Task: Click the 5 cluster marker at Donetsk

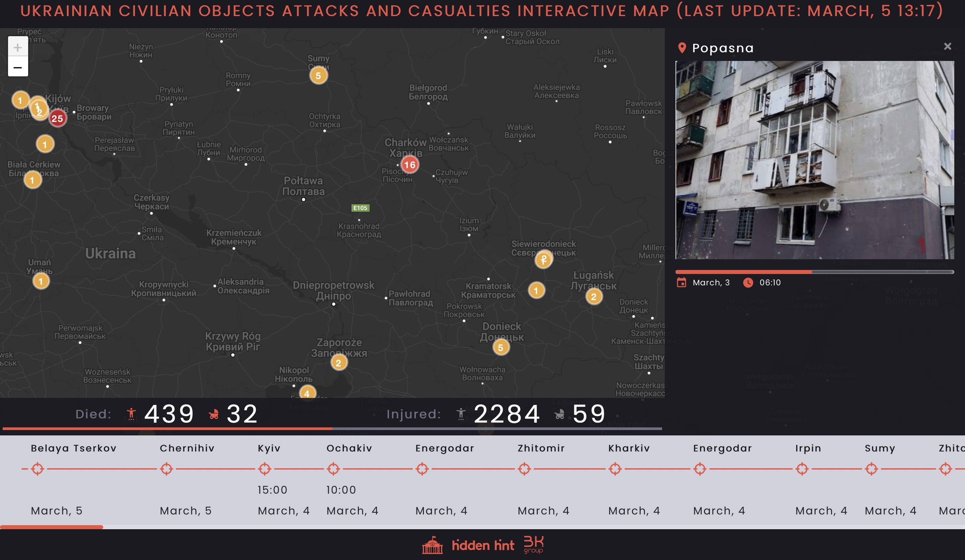Action: 501,348
